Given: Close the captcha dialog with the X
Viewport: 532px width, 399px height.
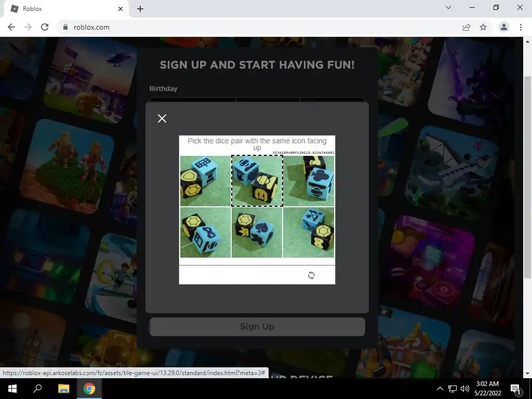Looking at the screenshot, I should [162, 118].
